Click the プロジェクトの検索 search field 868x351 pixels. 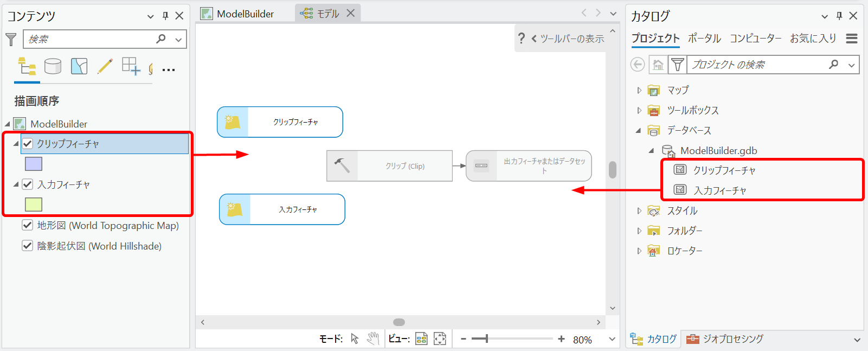pyautogui.click(x=756, y=65)
